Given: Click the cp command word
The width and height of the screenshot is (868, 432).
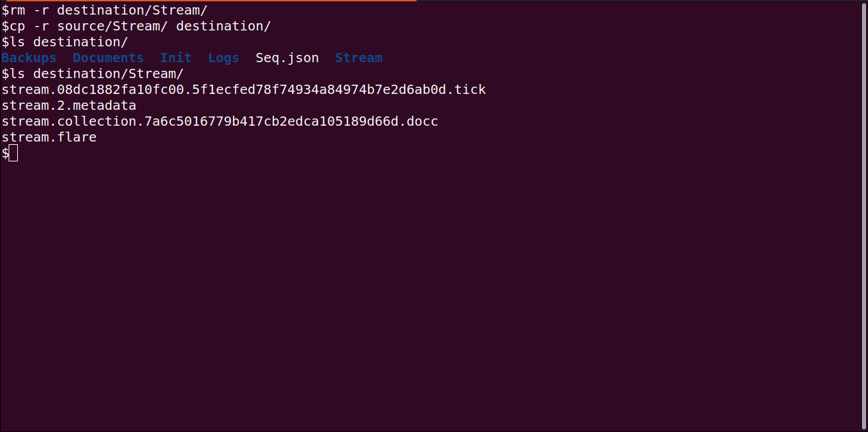Looking at the screenshot, I should tap(17, 26).
